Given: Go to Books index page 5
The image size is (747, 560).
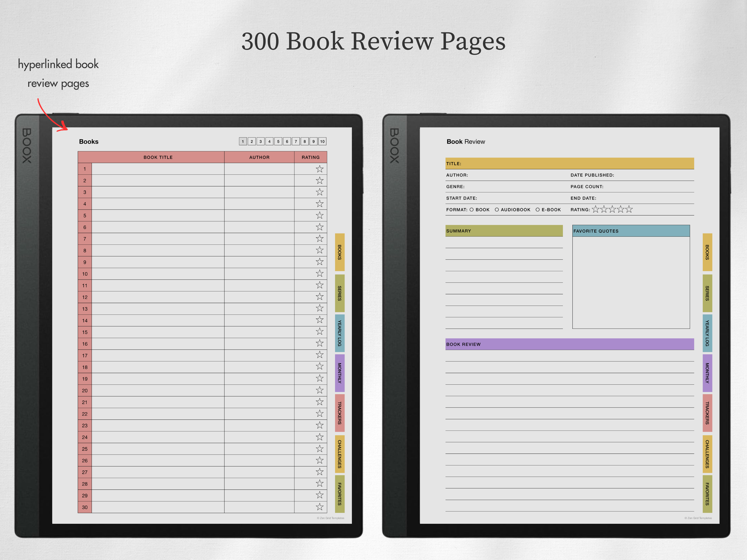Looking at the screenshot, I should tap(278, 142).
